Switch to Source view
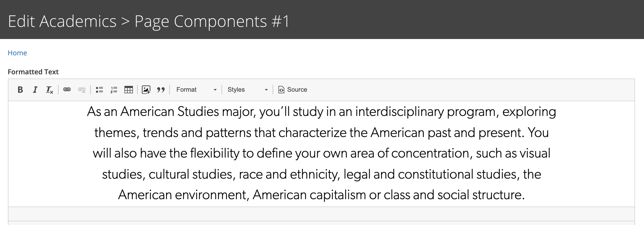 pos(293,90)
